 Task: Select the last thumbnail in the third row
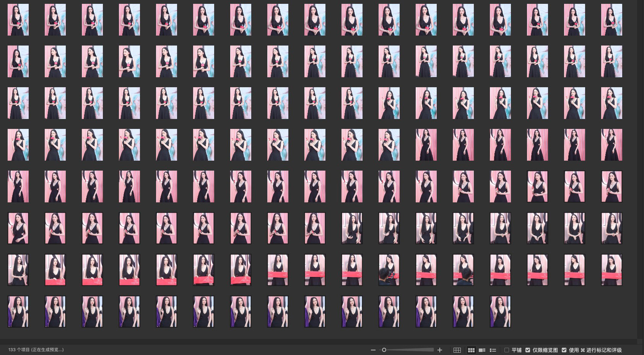click(x=611, y=103)
